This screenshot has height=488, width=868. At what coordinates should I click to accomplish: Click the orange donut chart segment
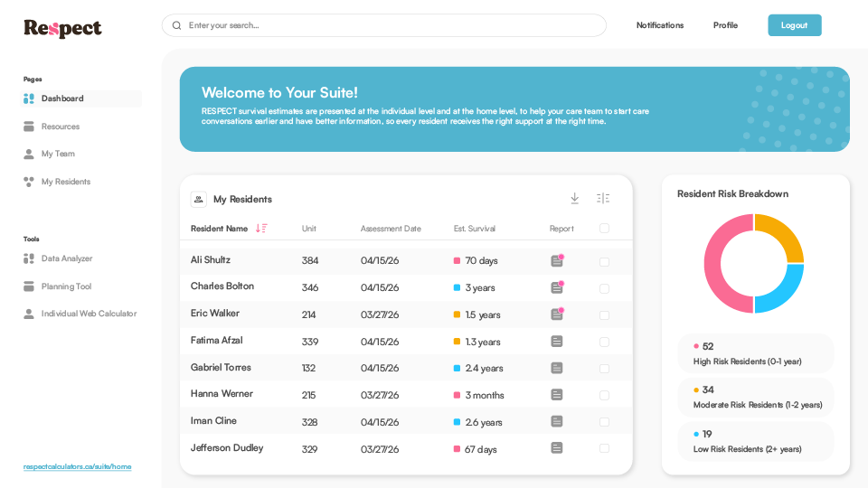[x=786, y=232]
